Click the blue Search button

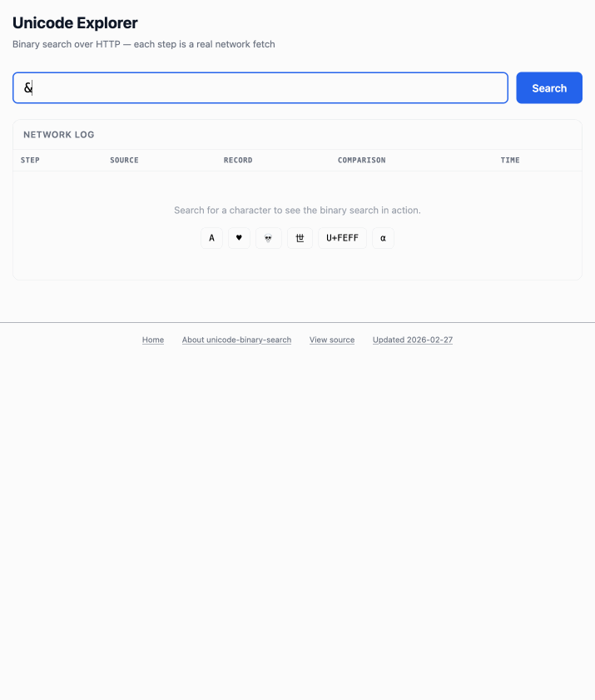[x=548, y=88]
